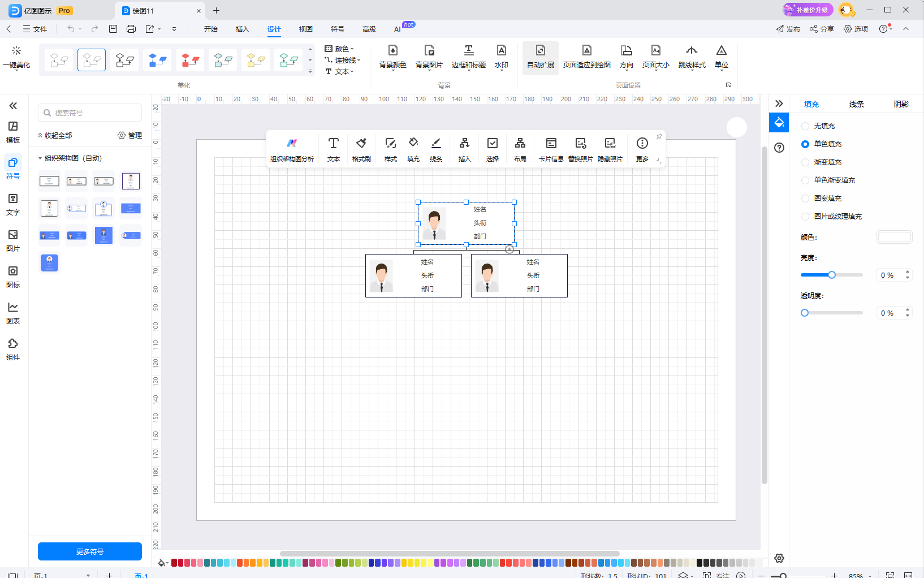Open the 页面大小 page size tool
The image size is (924, 578).
[x=656, y=57]
